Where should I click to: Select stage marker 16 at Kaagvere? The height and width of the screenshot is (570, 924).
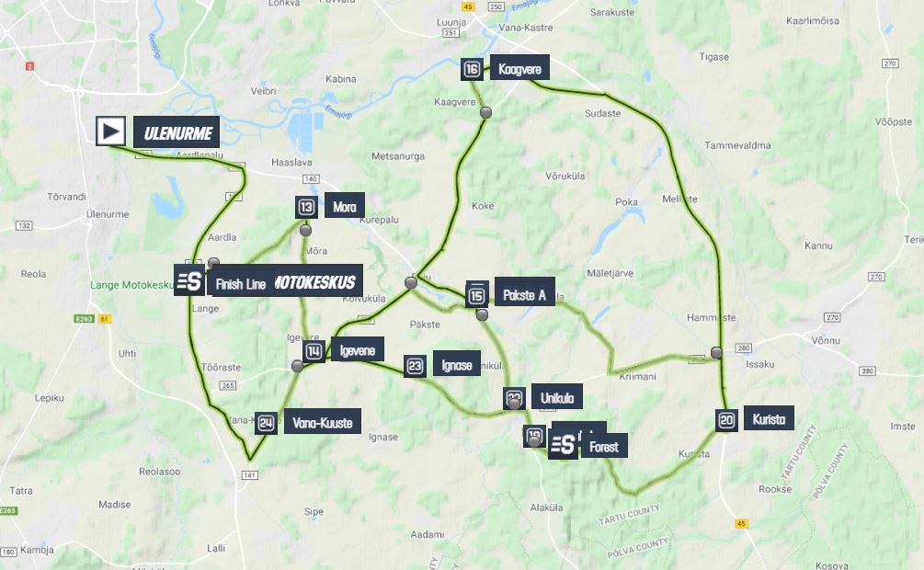pos(472,69)
